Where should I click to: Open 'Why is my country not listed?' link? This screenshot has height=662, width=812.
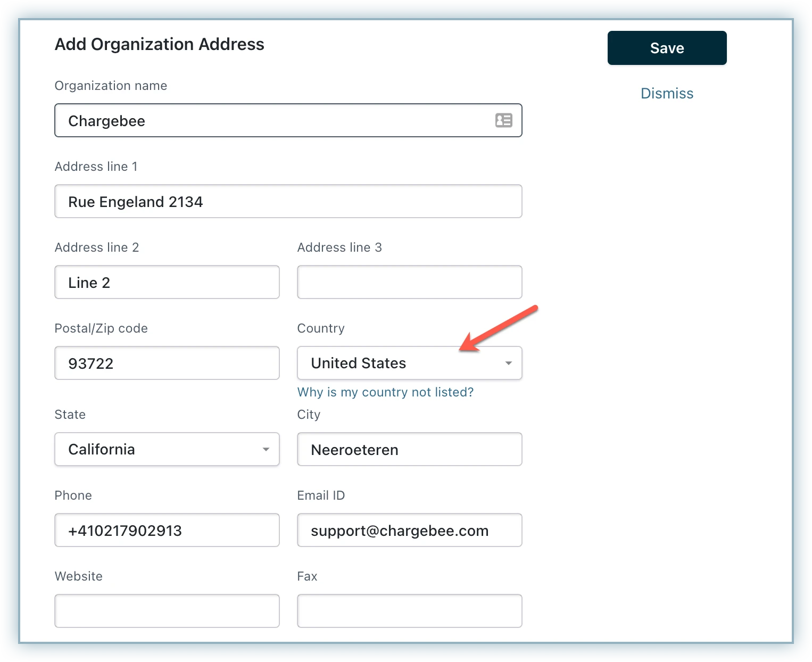tap(385, 392)
